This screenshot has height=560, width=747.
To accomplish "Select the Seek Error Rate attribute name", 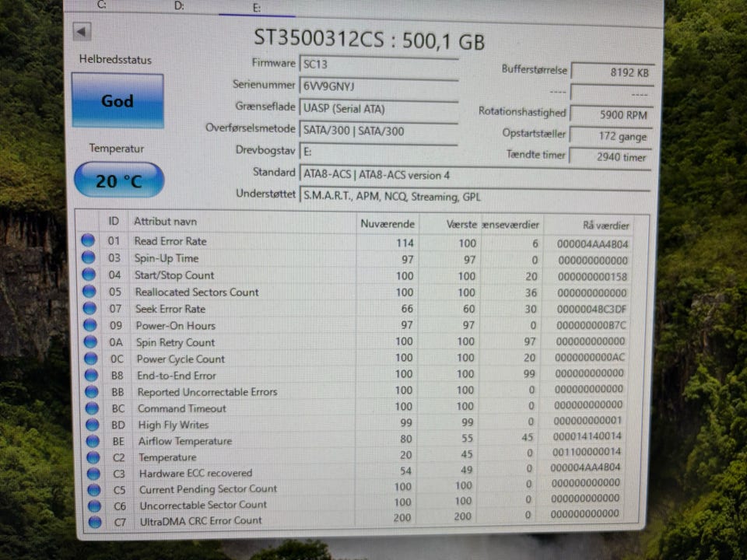I will pos(170,309).
